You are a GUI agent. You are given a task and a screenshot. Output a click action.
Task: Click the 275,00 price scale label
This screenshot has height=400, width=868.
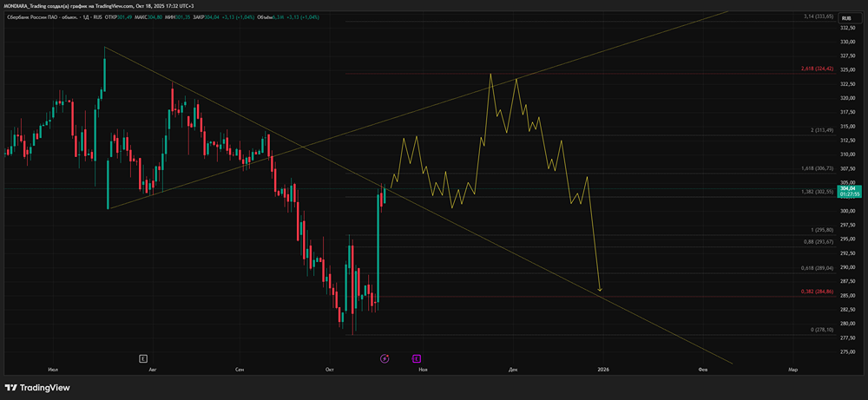click(x=847, y=352)
